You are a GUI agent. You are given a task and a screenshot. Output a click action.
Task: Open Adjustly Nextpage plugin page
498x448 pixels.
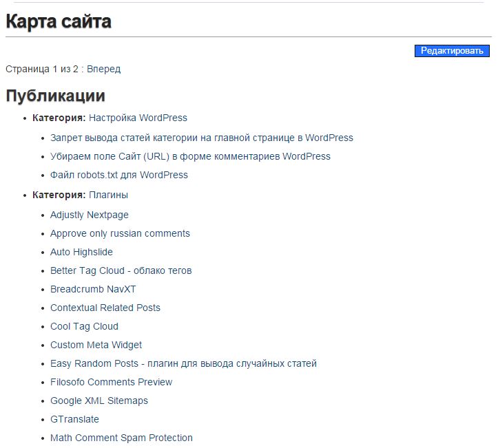[89, 215]
